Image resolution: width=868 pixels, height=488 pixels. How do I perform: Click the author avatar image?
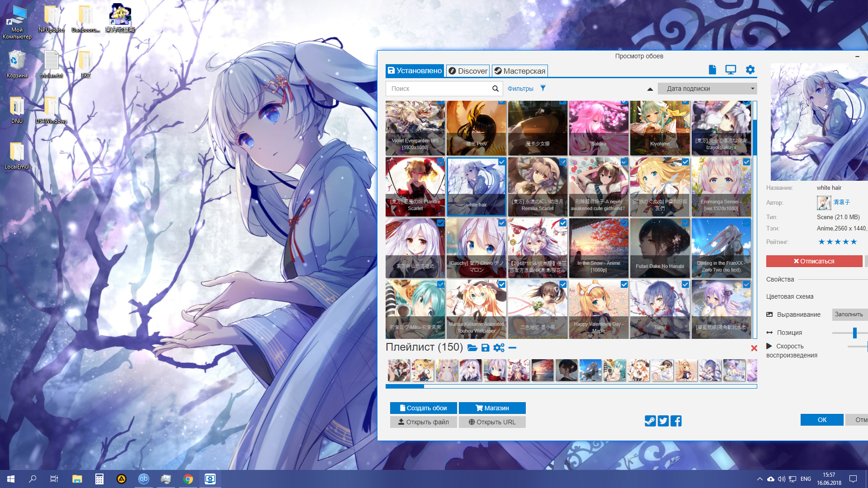coord(824,202)
